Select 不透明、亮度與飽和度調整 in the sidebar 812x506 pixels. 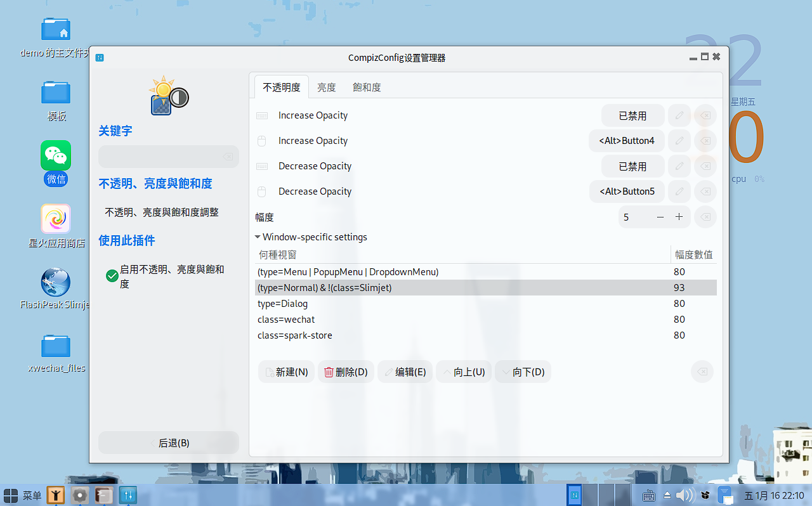[162, 212]
